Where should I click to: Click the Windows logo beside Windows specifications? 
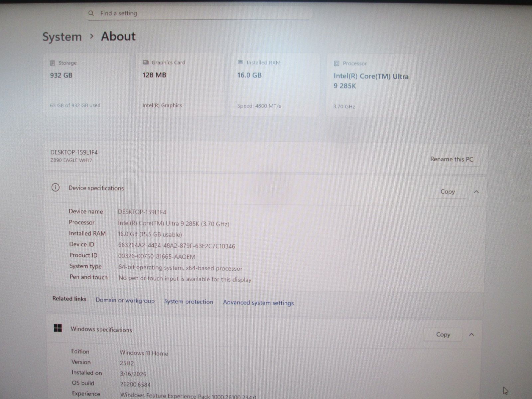(58, 328)
